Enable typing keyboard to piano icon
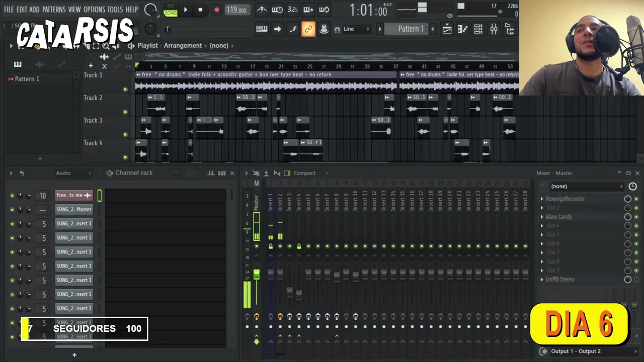Viewport: 644px width, 362px height. (x=262, y=29)
